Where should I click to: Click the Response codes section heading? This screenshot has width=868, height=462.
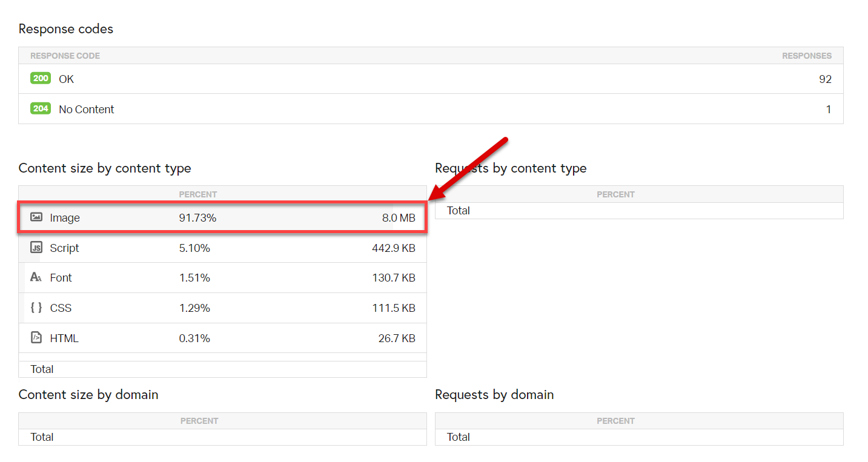click(65, 29)
